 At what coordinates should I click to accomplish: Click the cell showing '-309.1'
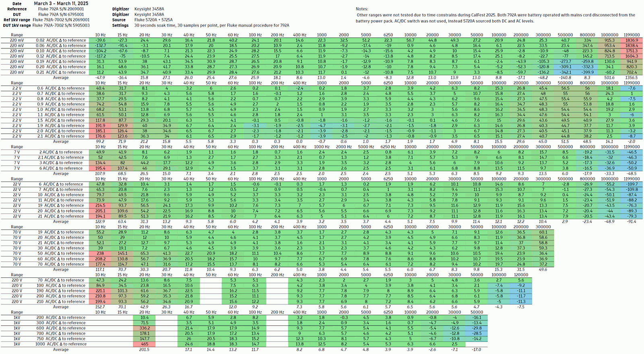click(565, 67)
